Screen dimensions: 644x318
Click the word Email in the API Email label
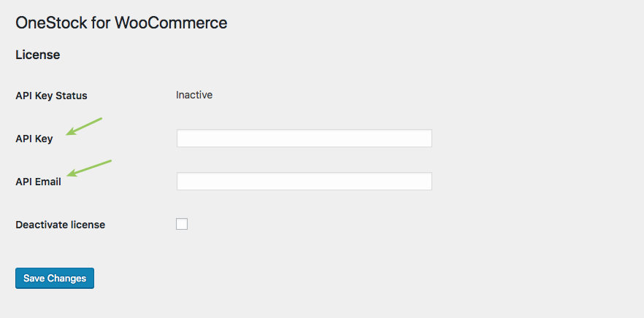(47, 182)
